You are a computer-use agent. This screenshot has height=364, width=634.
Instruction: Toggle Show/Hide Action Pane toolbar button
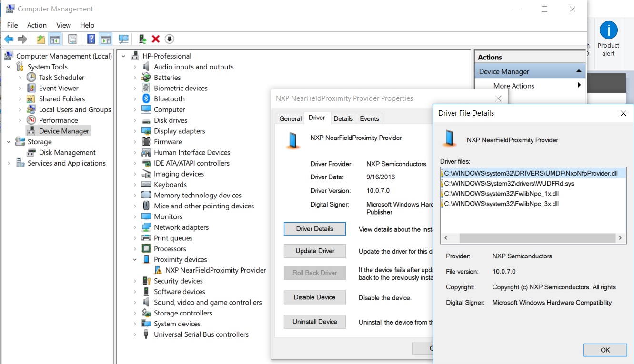[106, 39]
